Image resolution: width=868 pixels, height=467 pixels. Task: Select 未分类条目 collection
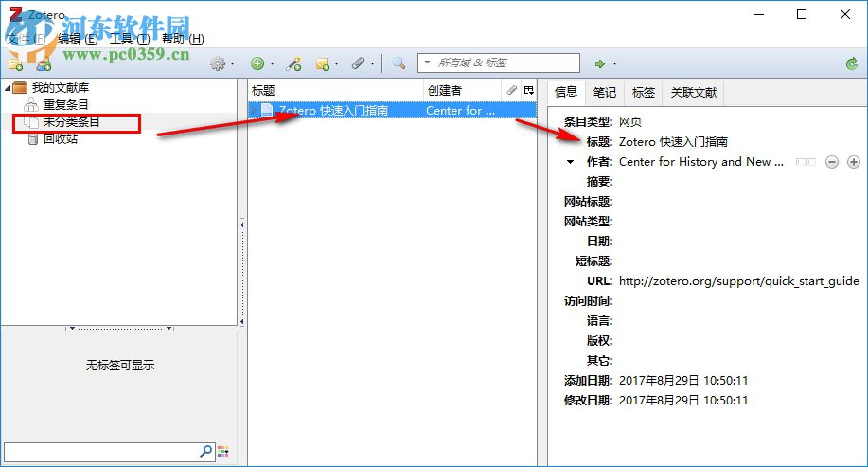pos(71,122)
